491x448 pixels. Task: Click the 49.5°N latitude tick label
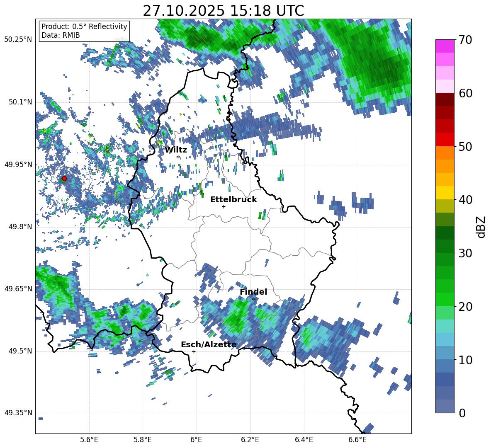(20, 351)
